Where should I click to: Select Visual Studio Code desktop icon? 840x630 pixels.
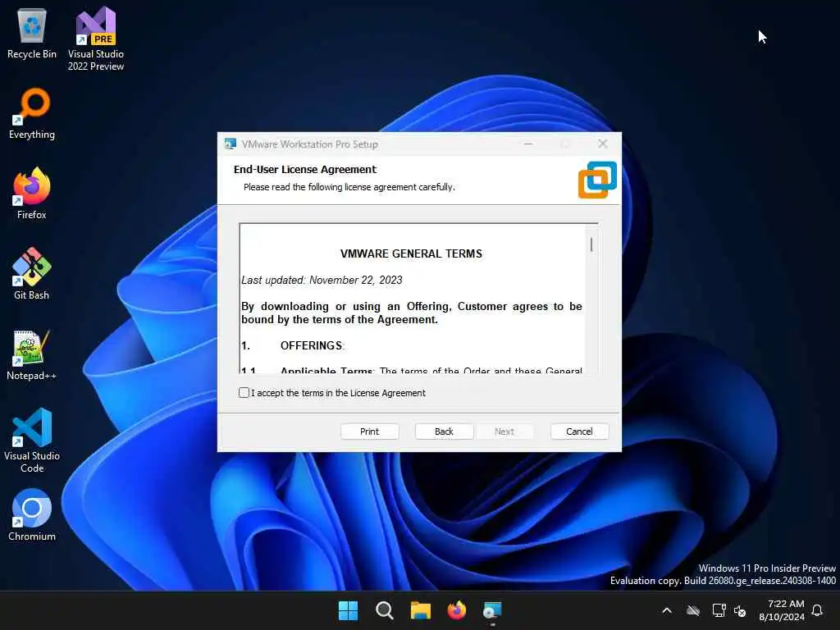(x=32, y=441)
